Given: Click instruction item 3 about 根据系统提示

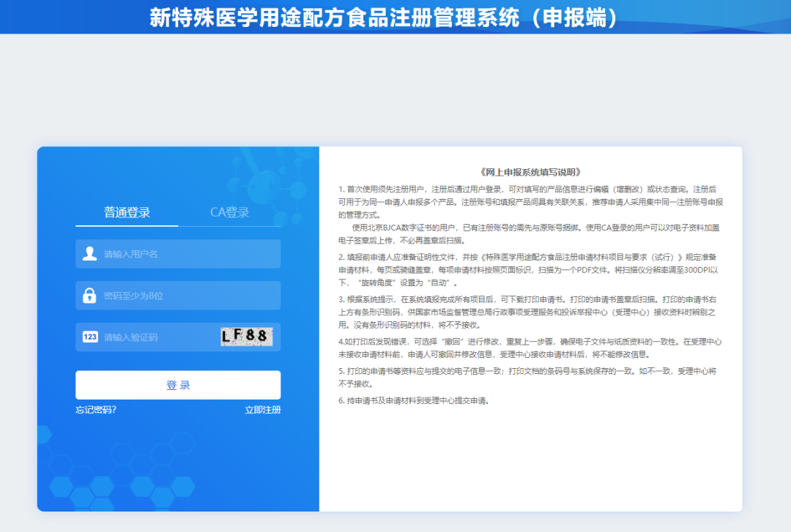Looking at the screenshot, I should (x=530, y=312).
